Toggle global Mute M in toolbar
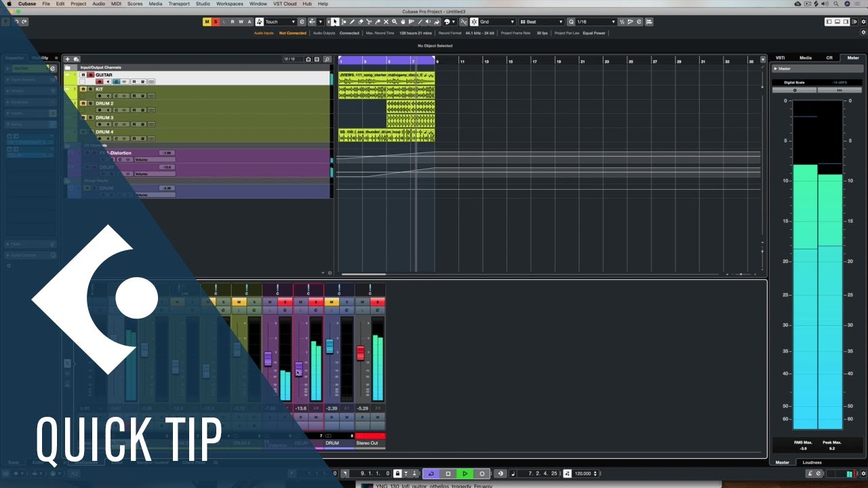 [x=207, y=22]
